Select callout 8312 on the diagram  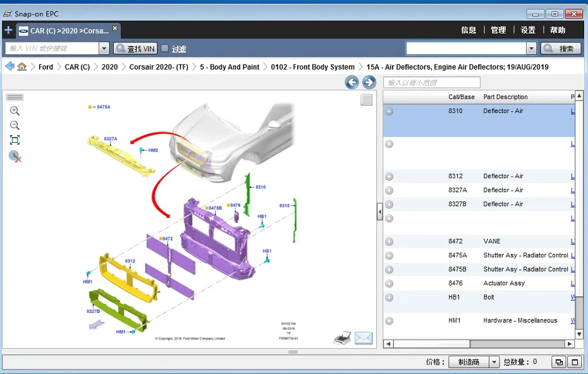(x=130, y=261)
